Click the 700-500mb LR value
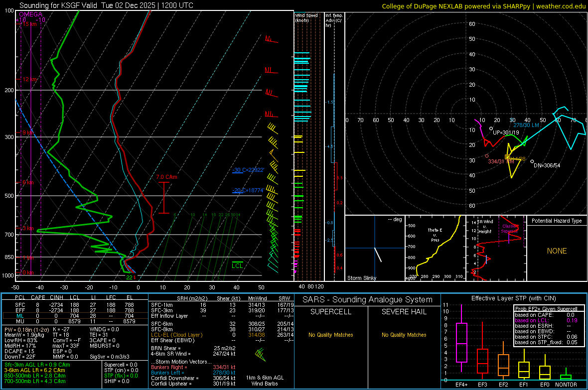Image resolution: width=588 pixels, height=390 pixels. click(35, 381)
